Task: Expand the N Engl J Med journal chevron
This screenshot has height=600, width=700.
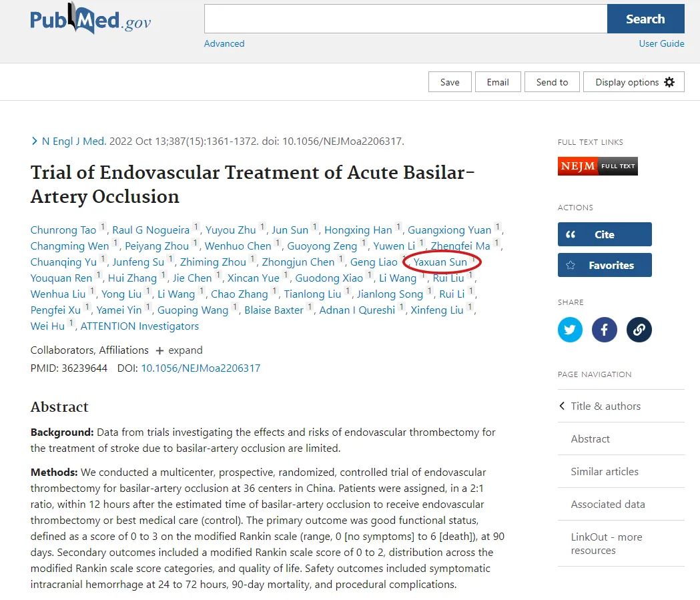Action: click(x=35, y=141)
